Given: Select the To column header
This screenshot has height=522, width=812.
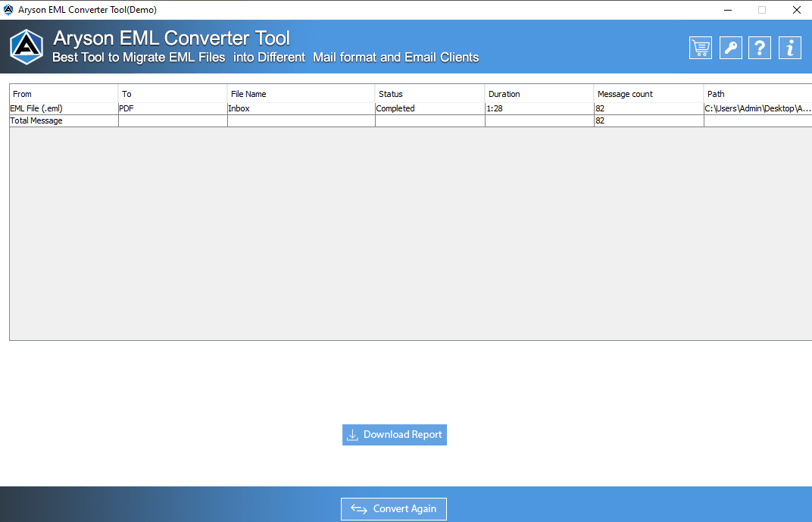Looking at the screenshot, I should [x=173, y=94].
